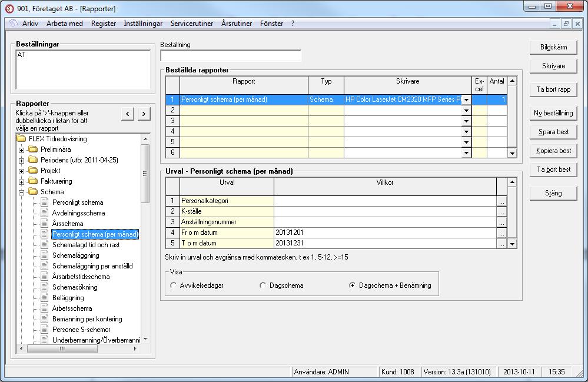Screen dimensions: 588x382
Task: Click the horizontal scrollbar thumb under the report tree
Action: coord(62,348)
